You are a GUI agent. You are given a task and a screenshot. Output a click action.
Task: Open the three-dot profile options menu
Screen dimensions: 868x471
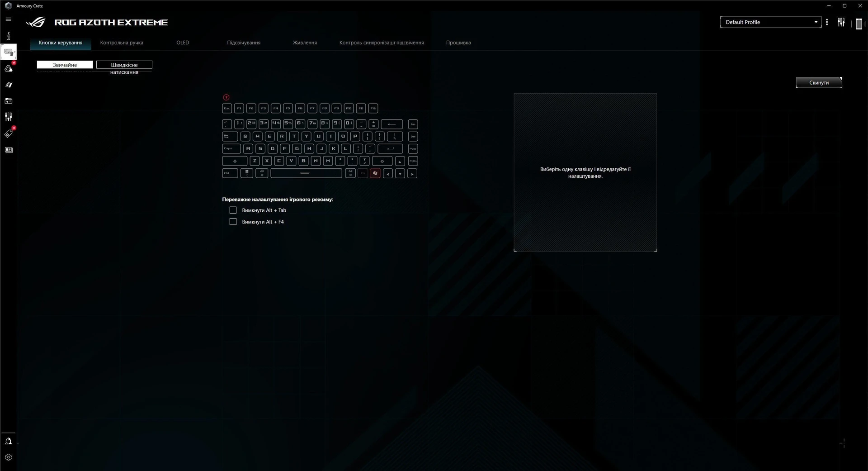[827, 22]
